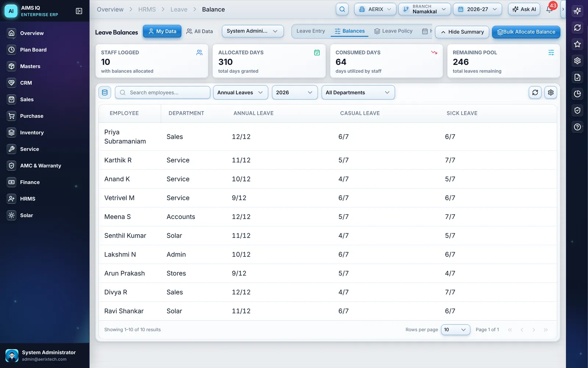Viewport: 588px width, 368px height.
Task: Open the All Departments dropdown
Action: click(358, 92)
